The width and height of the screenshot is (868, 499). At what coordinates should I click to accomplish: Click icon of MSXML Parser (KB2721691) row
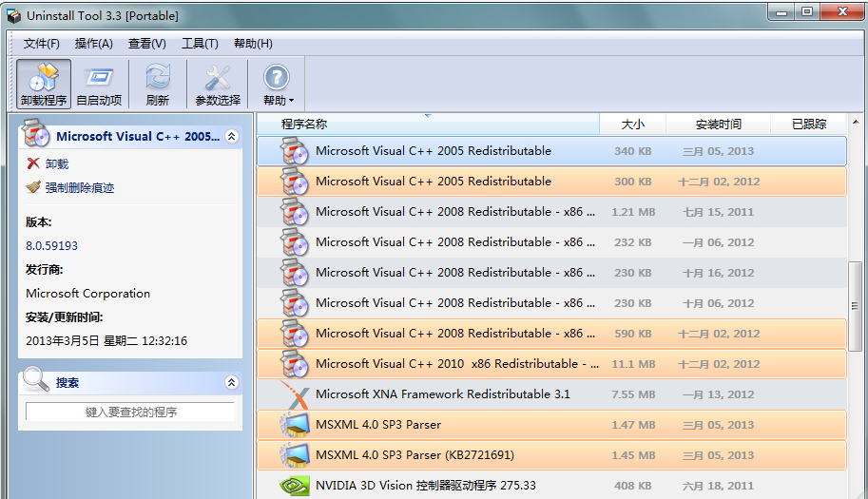click(294, 455)
